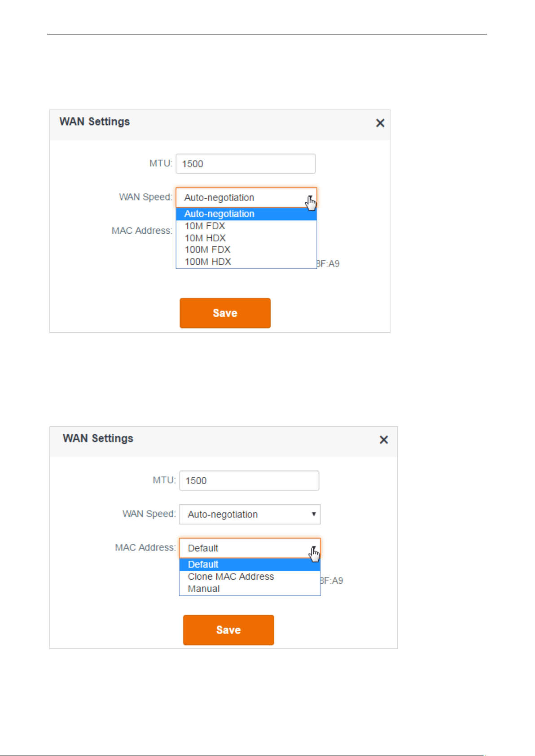Viewport: 535px width, 756px height.
Task: Expand MAC Address dropdown in lower dialog
Action: 250,548
